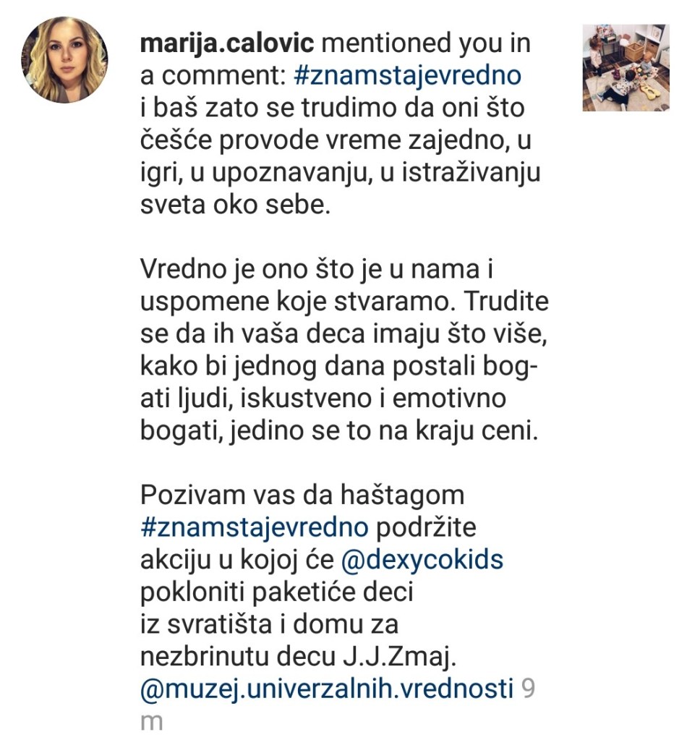Tap the text 'sveta oko sebe.'
This screenshot has height=740, width=700.
235,204
